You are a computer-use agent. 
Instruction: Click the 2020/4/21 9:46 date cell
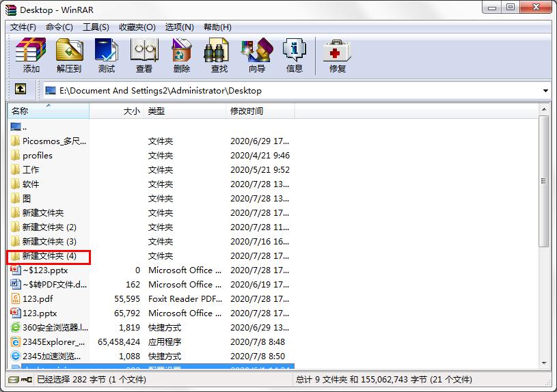pos(260,156)
